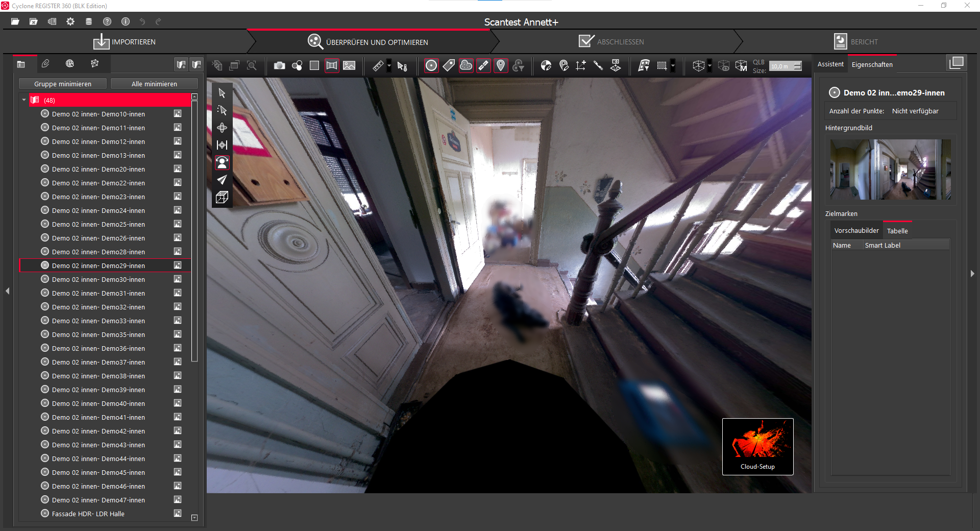Click the orbit crosshair tool in viewer
This screenshot has width=980, height=531.
pyautogui.click(x=222, y=128)
